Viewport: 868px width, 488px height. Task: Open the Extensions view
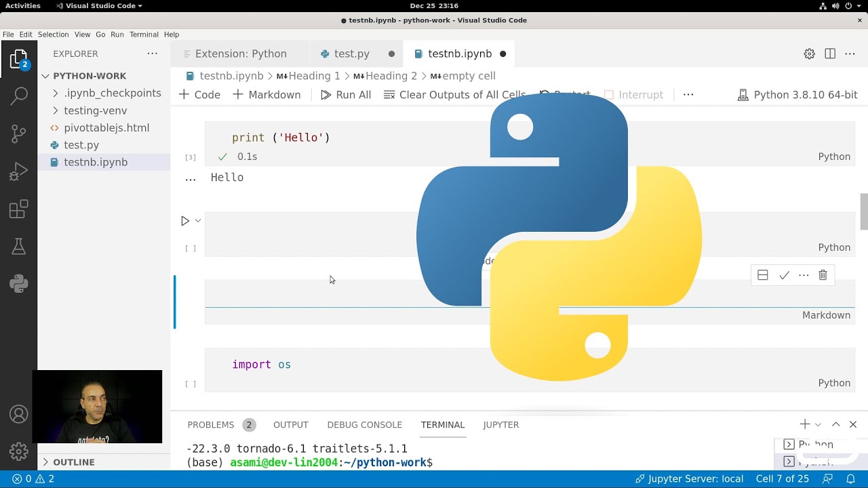[x=19, y=209]
